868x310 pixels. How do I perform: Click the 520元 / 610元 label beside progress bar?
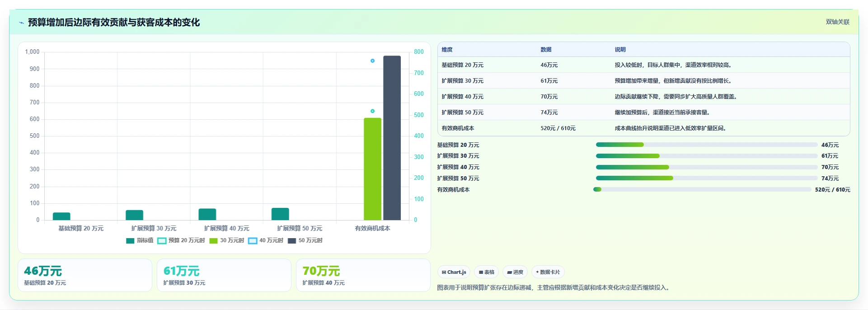point(833,190)
